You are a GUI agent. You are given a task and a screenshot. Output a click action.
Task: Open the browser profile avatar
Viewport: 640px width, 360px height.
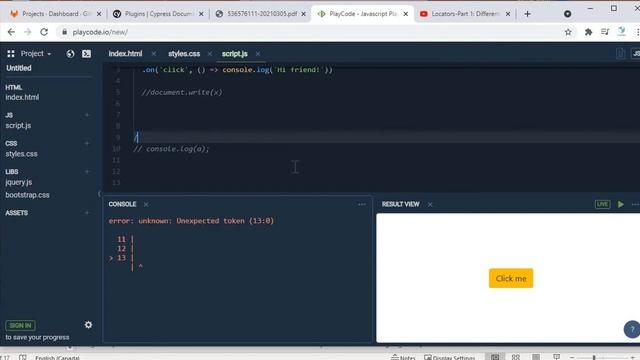[622, 31]
